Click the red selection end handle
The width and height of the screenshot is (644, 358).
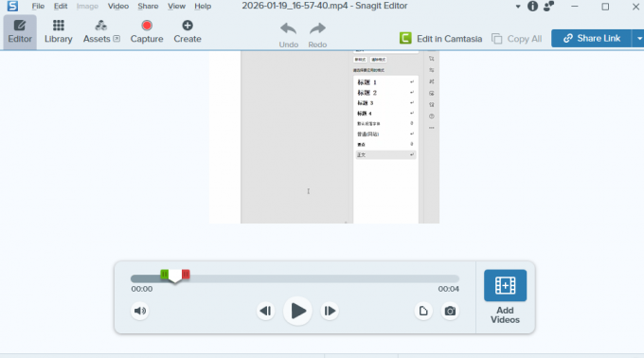pos(186,274)
